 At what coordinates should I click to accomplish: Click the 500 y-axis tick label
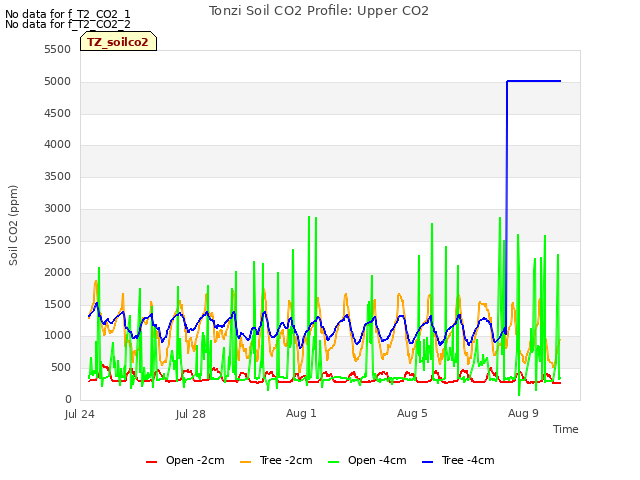click(61, 368)
